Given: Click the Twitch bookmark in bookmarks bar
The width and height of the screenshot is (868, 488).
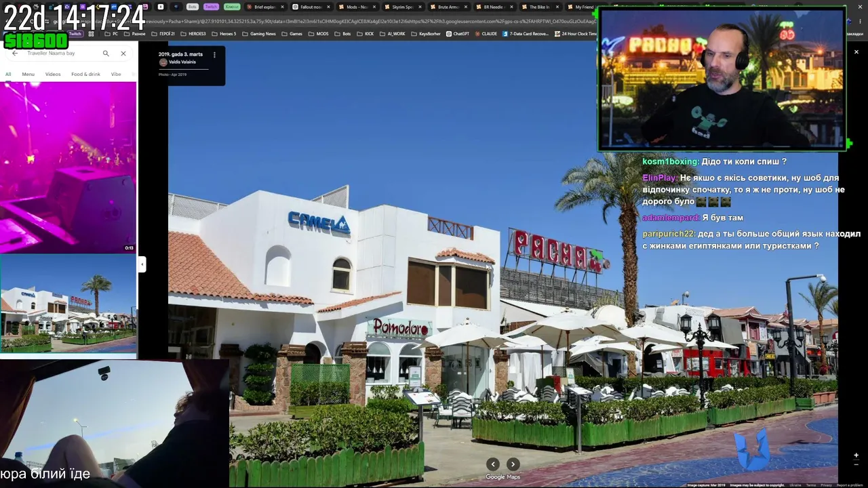Looking at the screenshot, I should coord(75,34).
